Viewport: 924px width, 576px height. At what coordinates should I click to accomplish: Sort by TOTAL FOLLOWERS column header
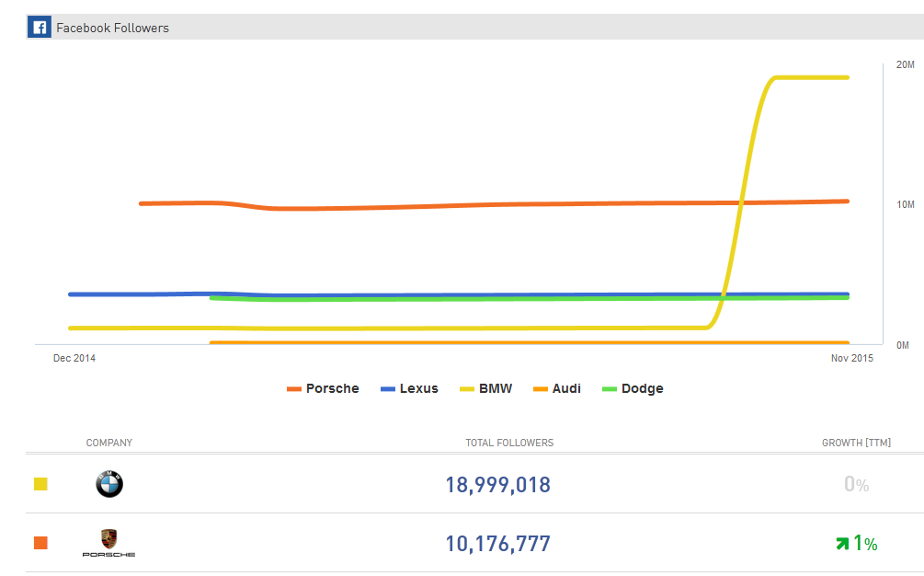509,443
